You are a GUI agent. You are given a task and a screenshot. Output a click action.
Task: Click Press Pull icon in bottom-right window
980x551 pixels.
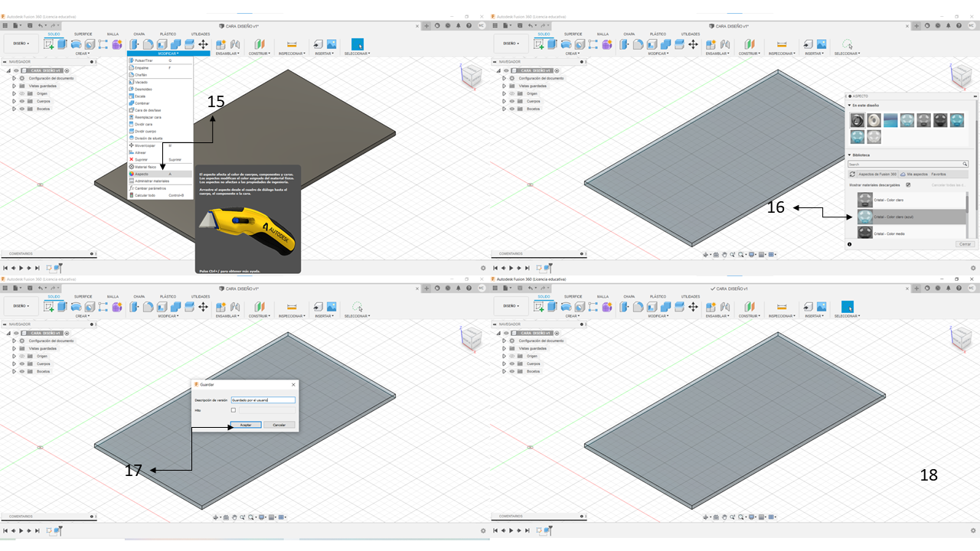[624, 307]
